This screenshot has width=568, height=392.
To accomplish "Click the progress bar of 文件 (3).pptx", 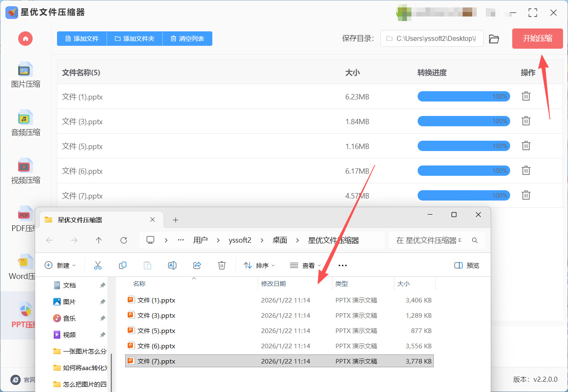I will 463,121.
